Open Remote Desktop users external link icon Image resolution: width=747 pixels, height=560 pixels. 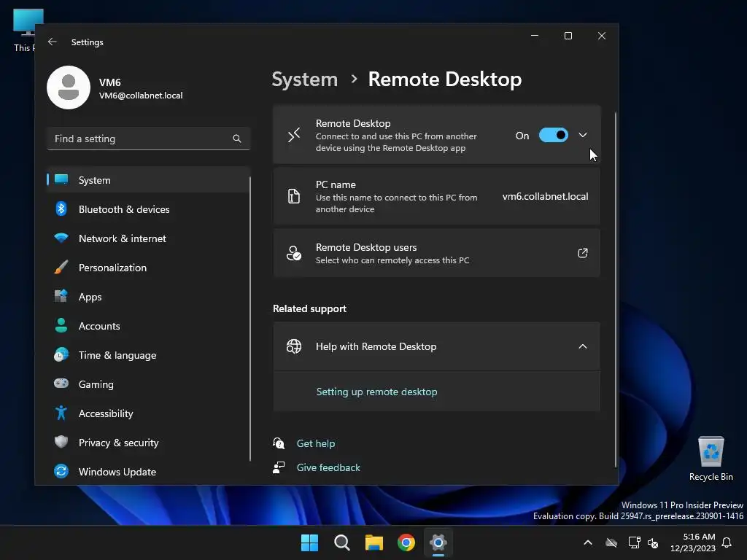point(582,253)
